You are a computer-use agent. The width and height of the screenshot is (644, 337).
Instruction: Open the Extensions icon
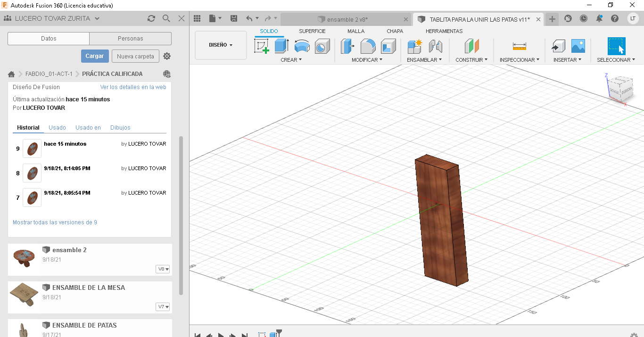tap(568, 18)
